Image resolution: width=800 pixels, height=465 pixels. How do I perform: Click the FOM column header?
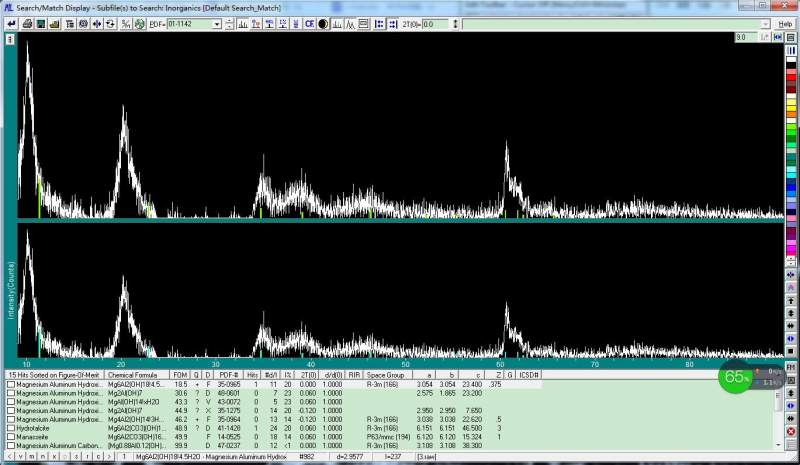(181, 375)
